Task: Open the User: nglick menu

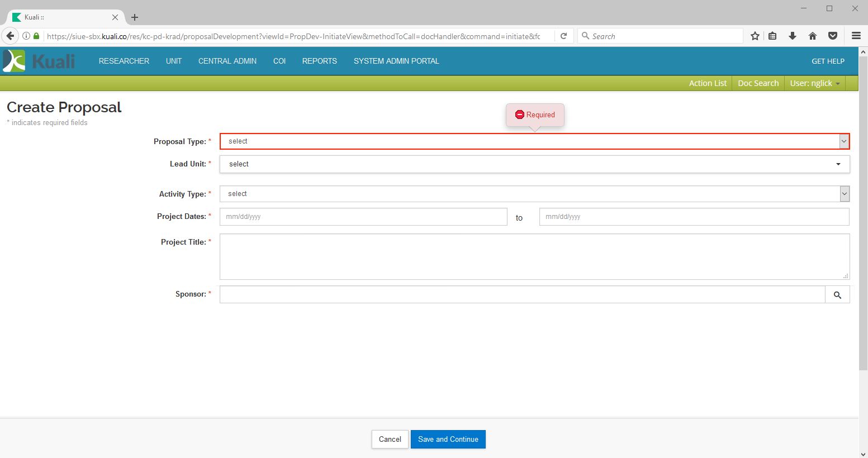Action: pos(814,83)
